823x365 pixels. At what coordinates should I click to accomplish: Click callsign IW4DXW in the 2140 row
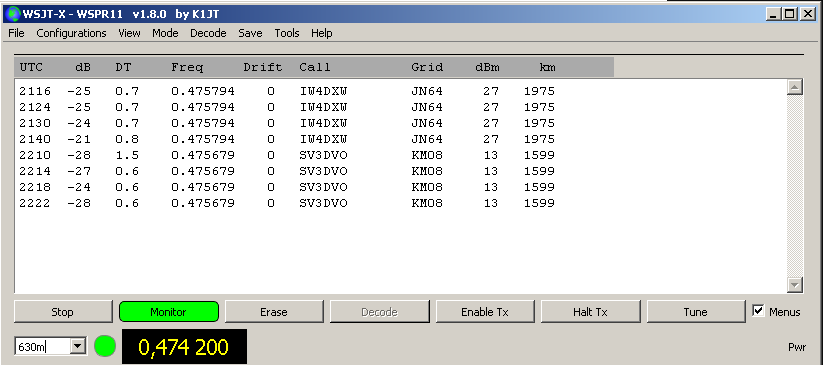click(323, 139)
